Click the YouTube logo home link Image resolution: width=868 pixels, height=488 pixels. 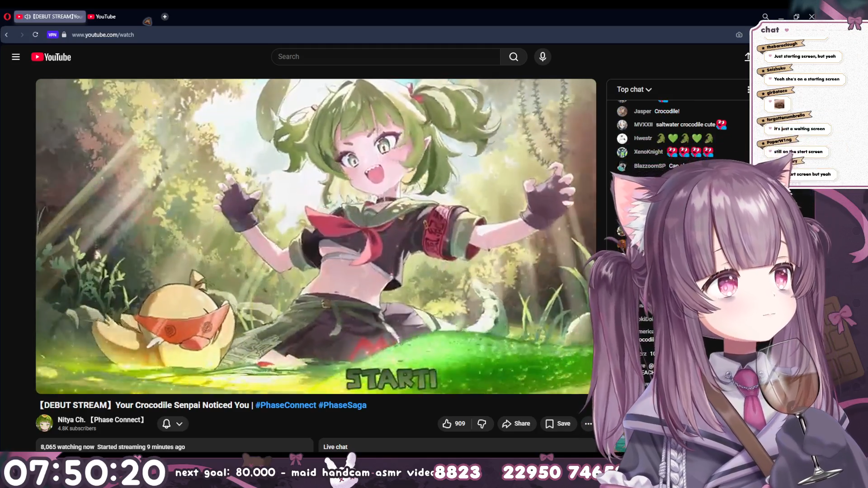tap(51, 57)
